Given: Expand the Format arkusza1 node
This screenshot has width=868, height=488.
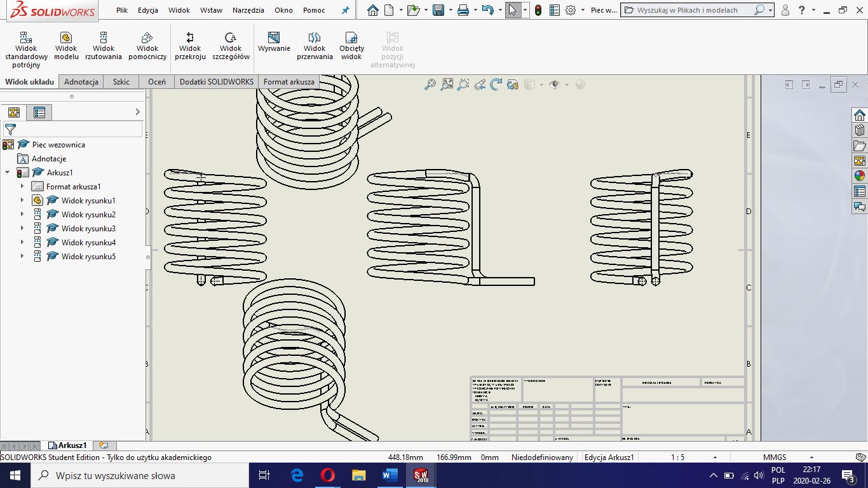Looking at the screenshot, I should click(22, 186).
